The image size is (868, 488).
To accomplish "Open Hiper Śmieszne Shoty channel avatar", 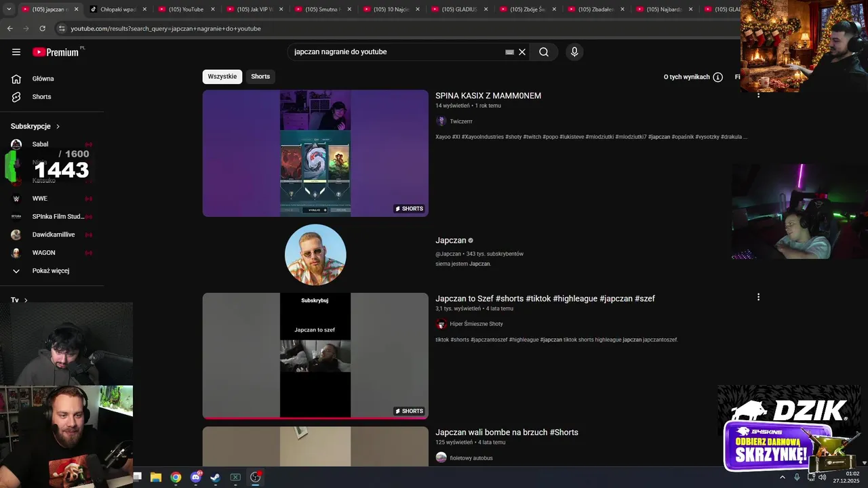I will (441, 324).
